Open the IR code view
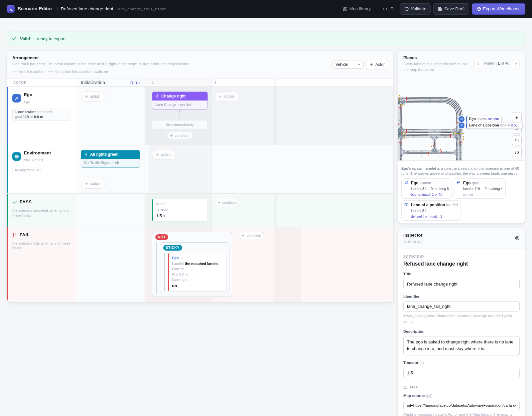The height and width of the screenshot is (416, 532). point(388,9)
